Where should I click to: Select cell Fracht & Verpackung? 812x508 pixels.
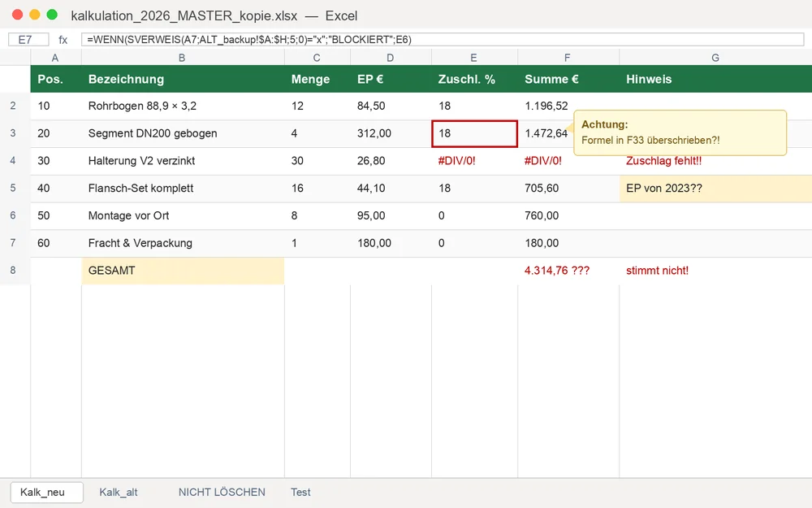pos(182,243)
